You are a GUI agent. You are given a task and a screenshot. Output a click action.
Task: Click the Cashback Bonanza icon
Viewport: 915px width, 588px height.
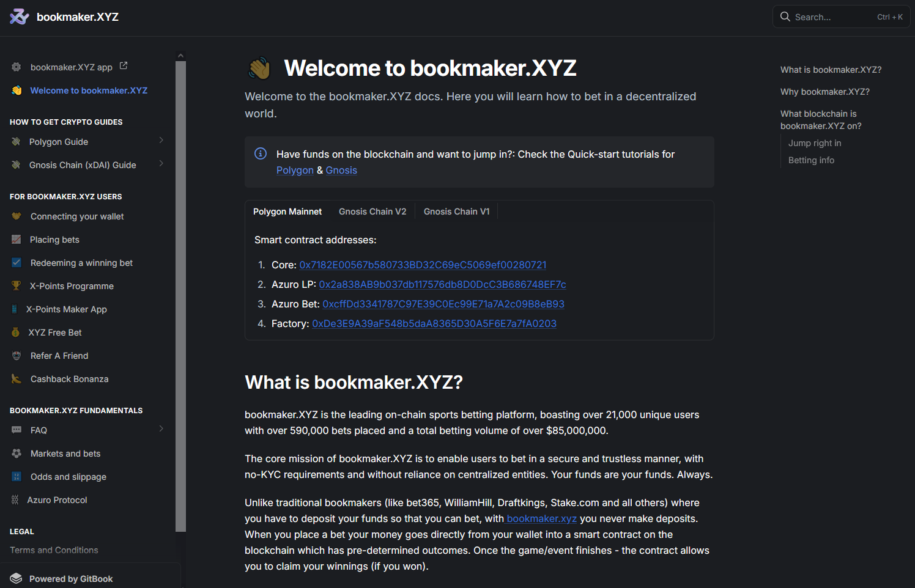coord(17,379)
